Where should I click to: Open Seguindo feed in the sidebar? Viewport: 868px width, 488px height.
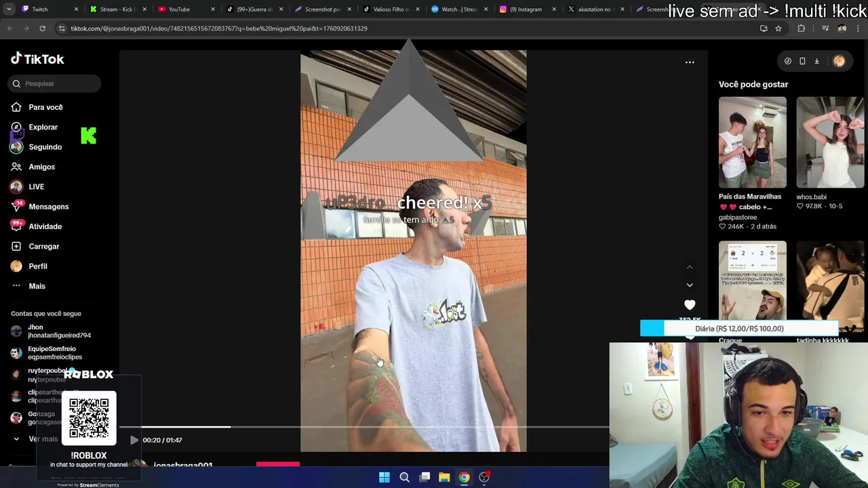coord(37,147)
